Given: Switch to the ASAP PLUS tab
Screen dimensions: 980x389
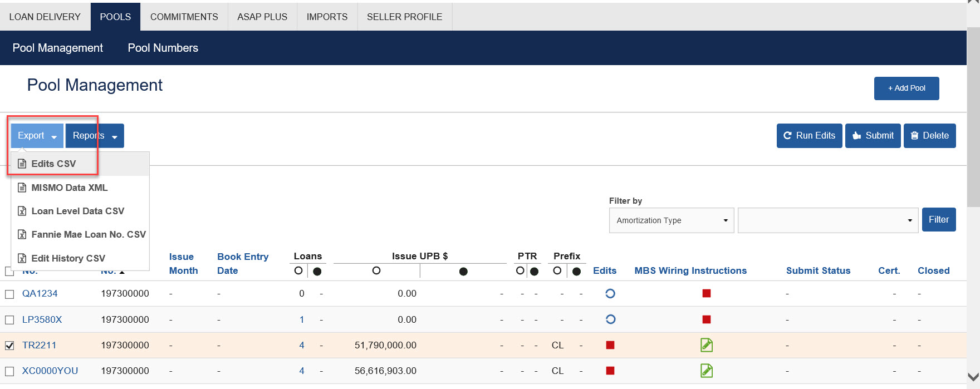Looking at the screenshot, I should (262, 17).
